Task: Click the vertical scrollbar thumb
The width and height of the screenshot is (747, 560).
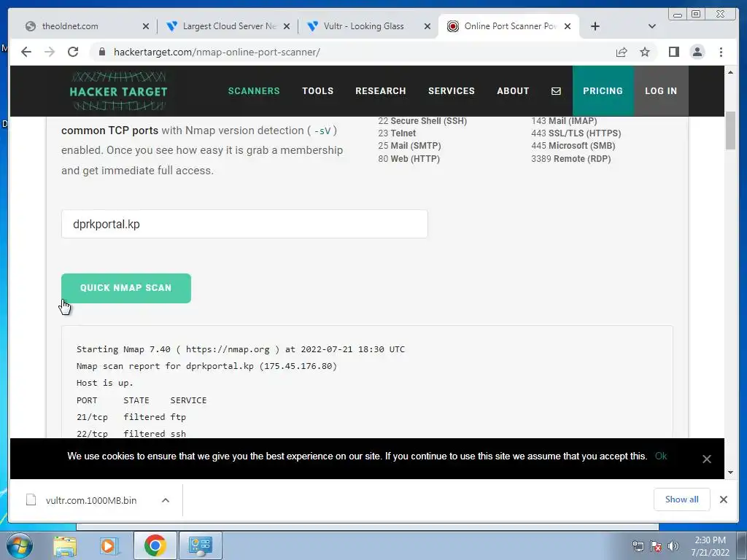Action: tap(730, 131)
